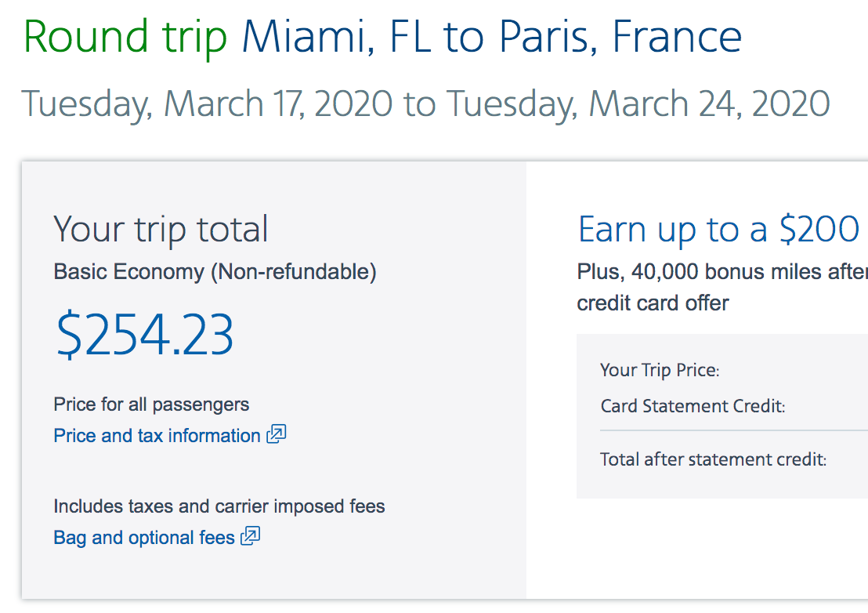Click the 40,000 bonus miles offer text
Image resolution: width=868 pixels, height=613 pixels.
[722, 272]
